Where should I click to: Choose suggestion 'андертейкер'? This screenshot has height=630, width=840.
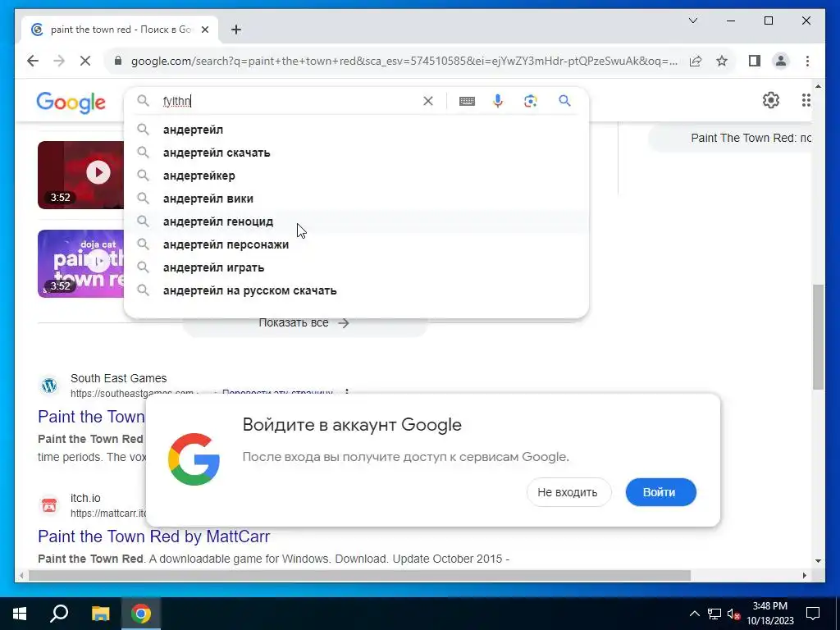click(x=356, y=176)
